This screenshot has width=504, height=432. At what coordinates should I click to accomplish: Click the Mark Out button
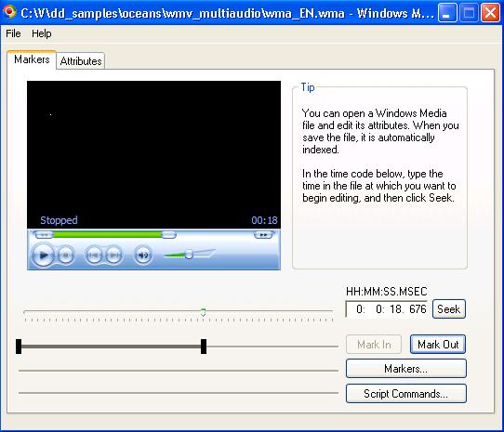coord(438,345)
